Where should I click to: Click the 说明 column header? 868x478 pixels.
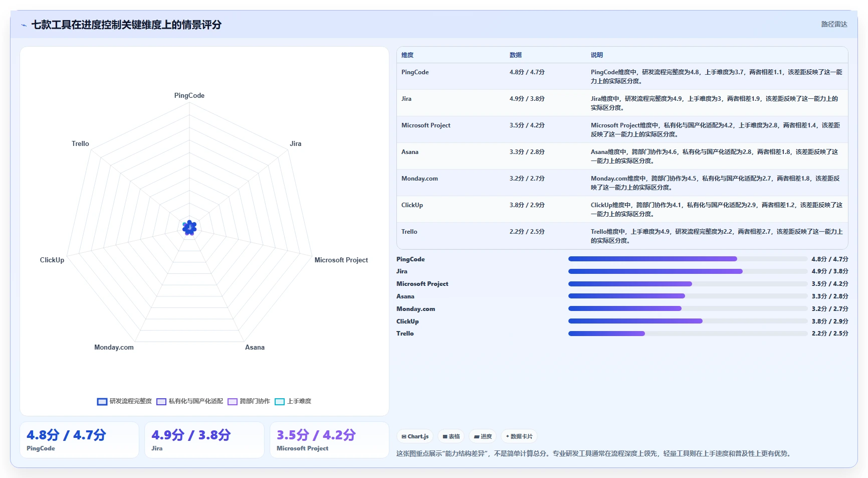point(597,55)
